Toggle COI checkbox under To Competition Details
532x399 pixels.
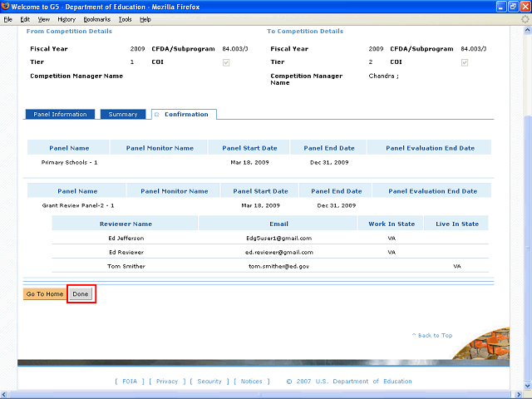click(465, 62)
